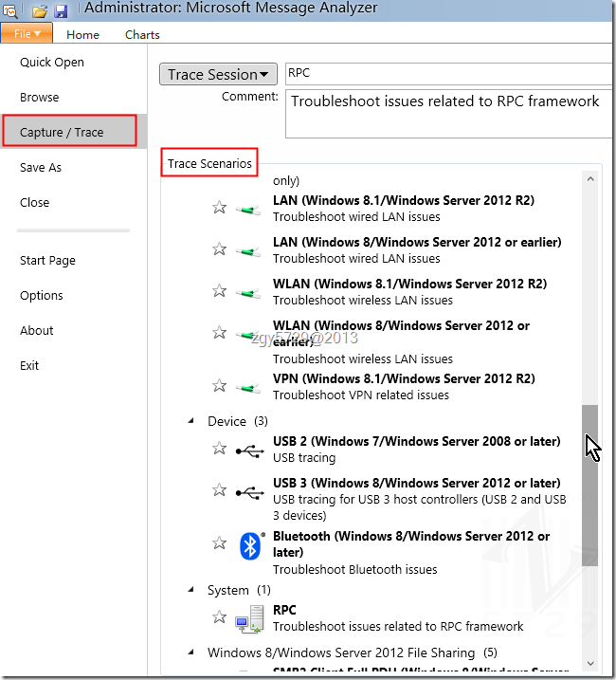This screenshot has height=680, width=616.
Task: Select Browse in File menu
Action: [40, 97]
